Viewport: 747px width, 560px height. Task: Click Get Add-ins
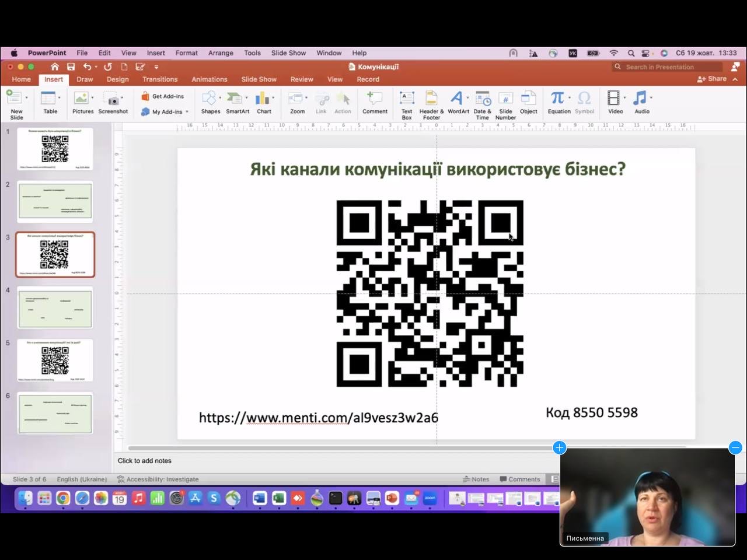162,96
